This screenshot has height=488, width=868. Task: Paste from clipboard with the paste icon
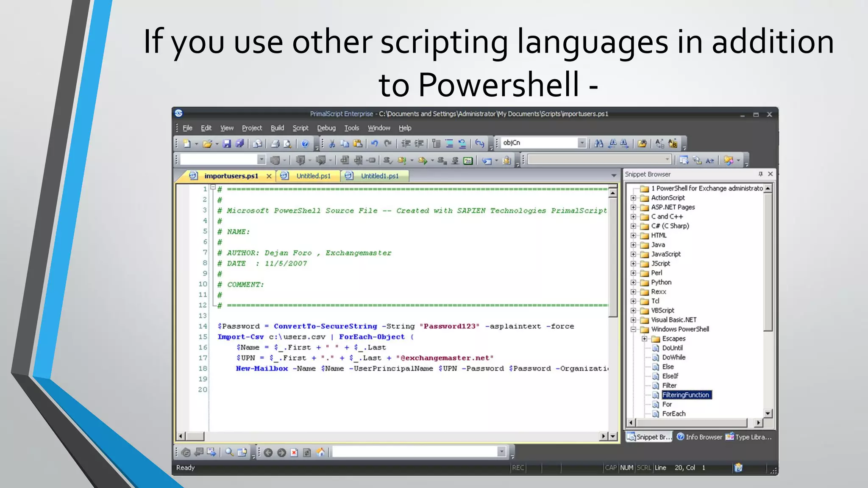[x=358, y=144]
